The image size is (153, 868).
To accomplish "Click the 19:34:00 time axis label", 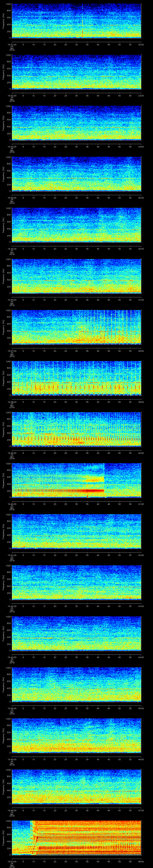I will [x=12, y=197].
